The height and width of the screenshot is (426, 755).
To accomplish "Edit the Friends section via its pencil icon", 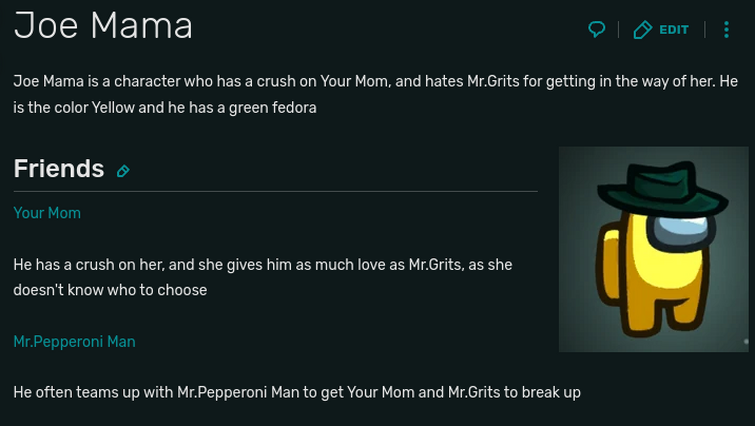I will 123,171.
